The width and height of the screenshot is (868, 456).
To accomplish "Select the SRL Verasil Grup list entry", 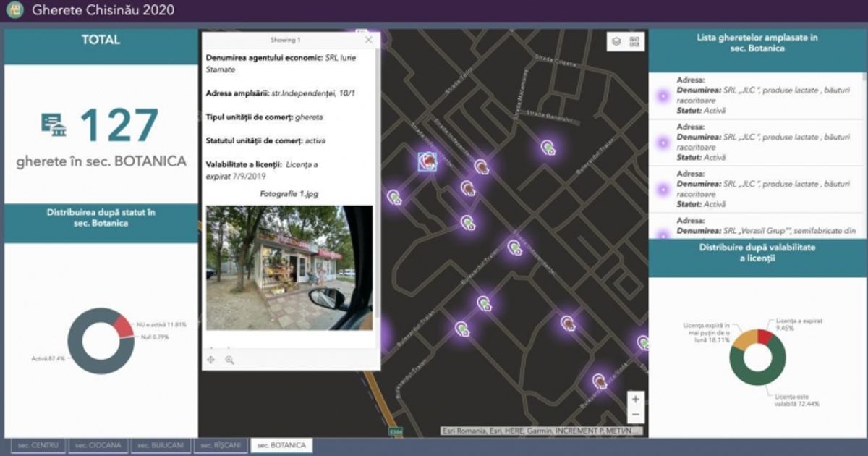I will pyautogui.click(x=756, y=229).
